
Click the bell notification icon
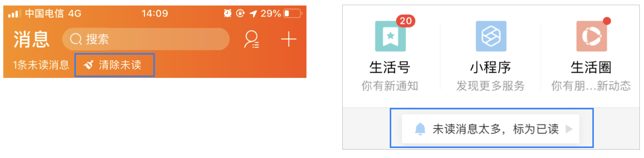tap(420, 129)
